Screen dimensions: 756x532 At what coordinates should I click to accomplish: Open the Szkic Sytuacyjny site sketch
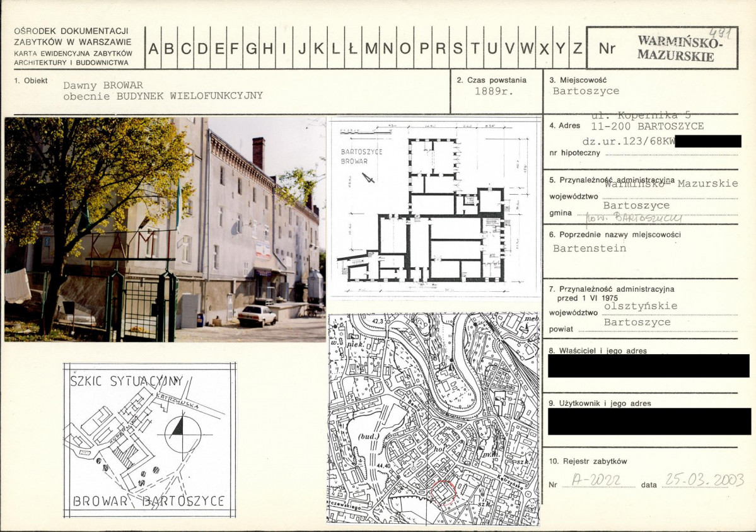[149, 439]
